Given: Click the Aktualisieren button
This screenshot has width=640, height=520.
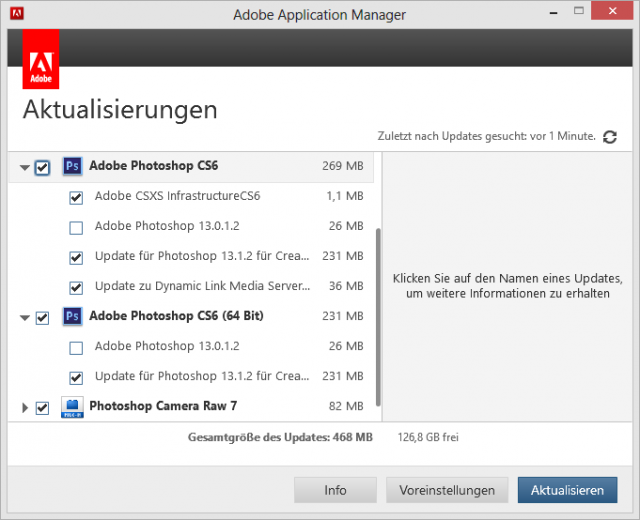Looking at the screenshot, I should tap(567, 490).
